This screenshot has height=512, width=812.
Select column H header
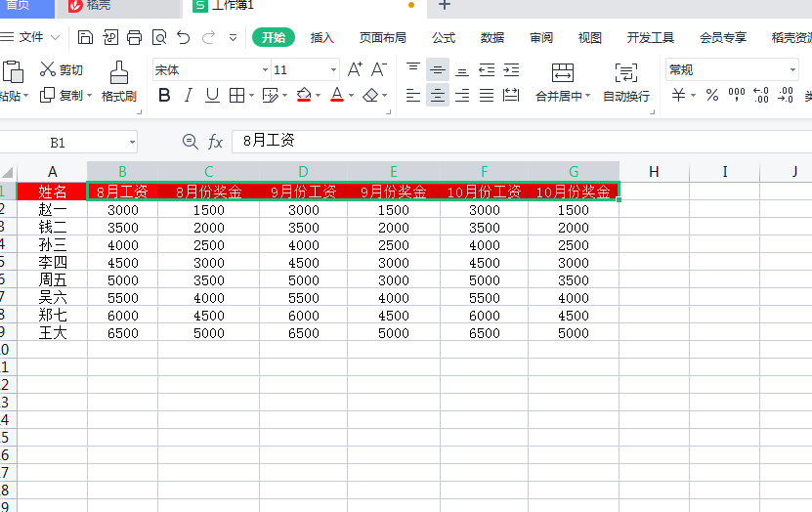[x=654, y=172]
